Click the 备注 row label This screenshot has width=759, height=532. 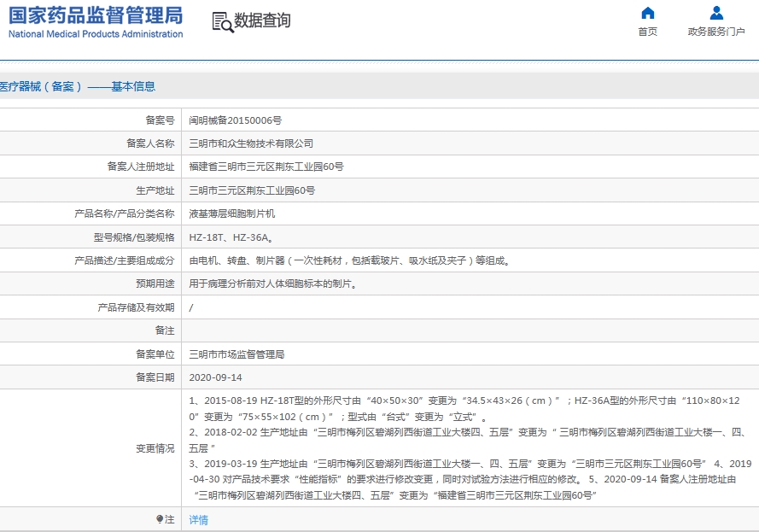165,330
